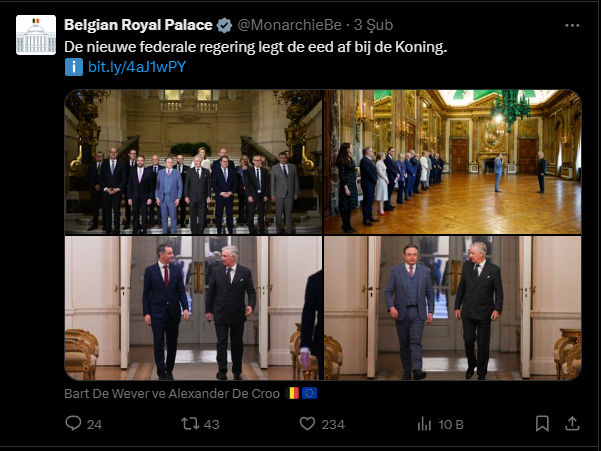Open the tweet's more options menu
This screenshot has width=601, height=451.
click(569, 24)
